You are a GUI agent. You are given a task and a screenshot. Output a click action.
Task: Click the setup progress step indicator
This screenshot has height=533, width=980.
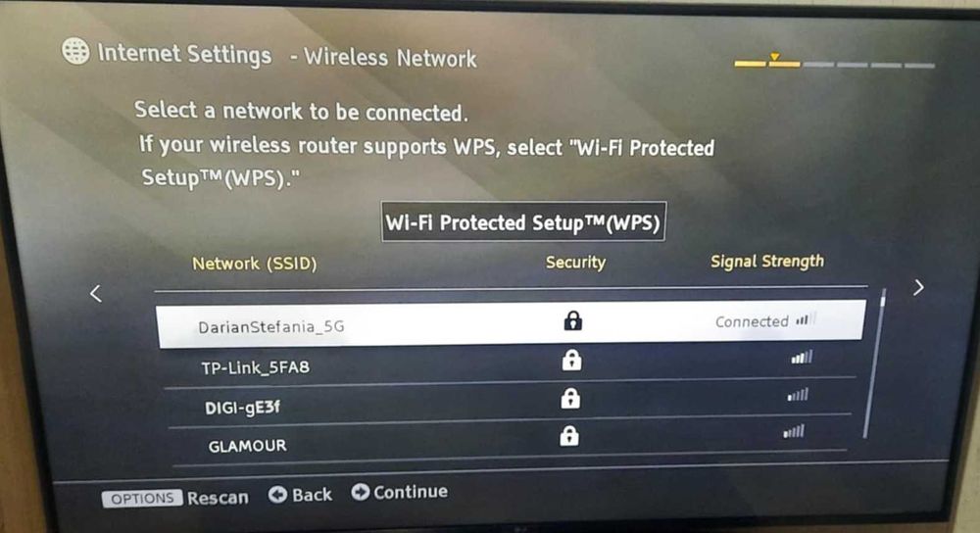point(834,62)
